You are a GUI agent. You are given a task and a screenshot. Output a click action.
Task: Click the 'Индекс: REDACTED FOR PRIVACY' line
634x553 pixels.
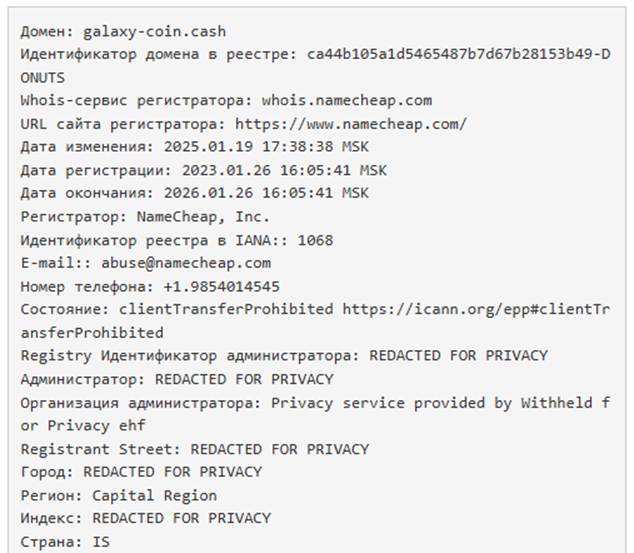pyautogui.click(x=146, y=518)
